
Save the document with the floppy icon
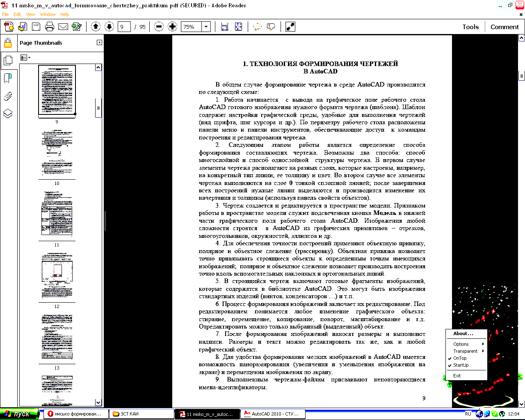(36, 27)
